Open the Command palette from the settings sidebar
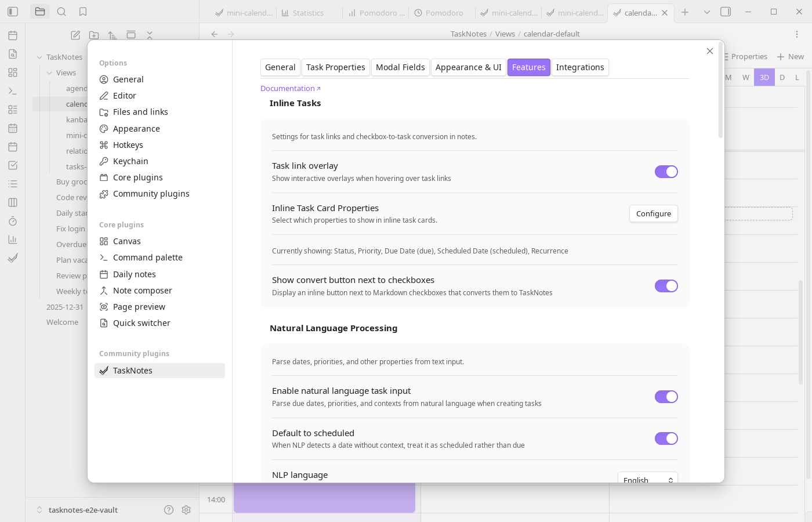The height and width of the screenshot is (522, 812). coord(147,257)
